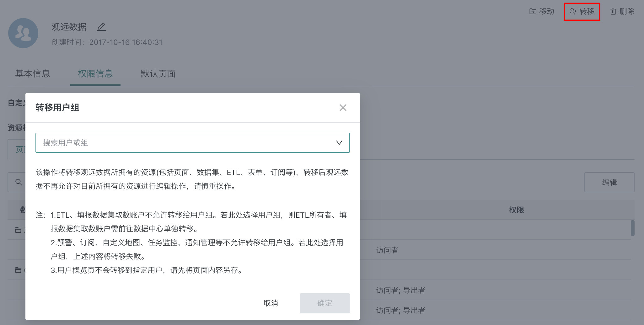This screenshot has width=644, height=325.
Task: Close the 转移用户组 dialog with X
Action: (x=343, y=108)
